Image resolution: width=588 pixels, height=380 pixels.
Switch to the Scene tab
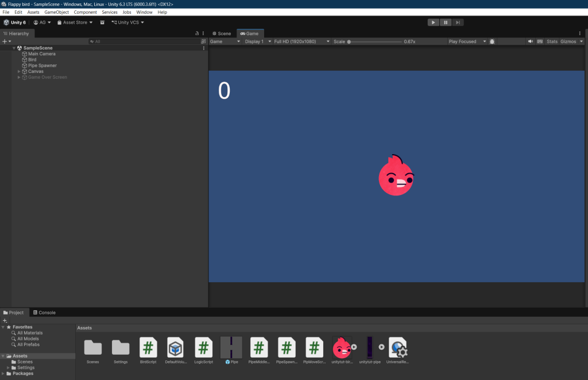click(x=222, y=33)
